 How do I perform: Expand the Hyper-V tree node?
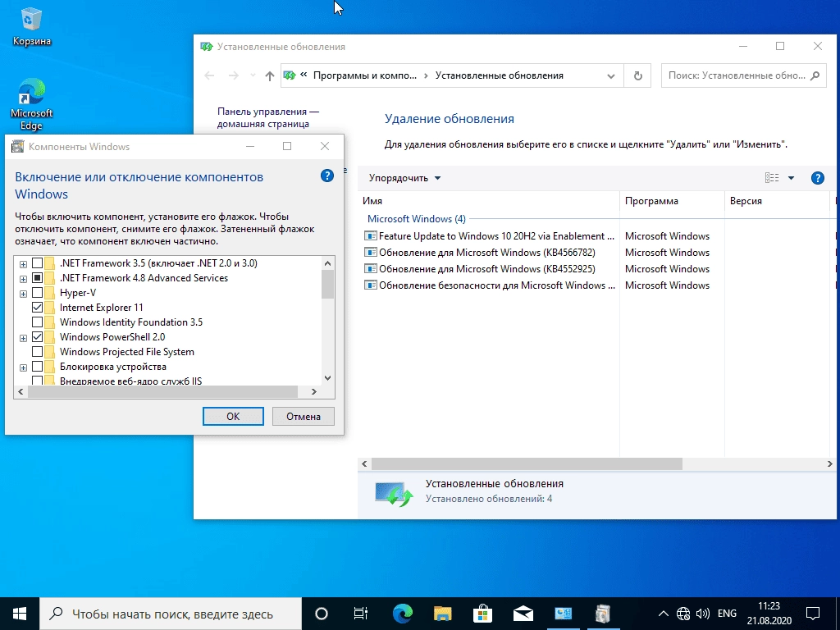(x=23, y=294)
